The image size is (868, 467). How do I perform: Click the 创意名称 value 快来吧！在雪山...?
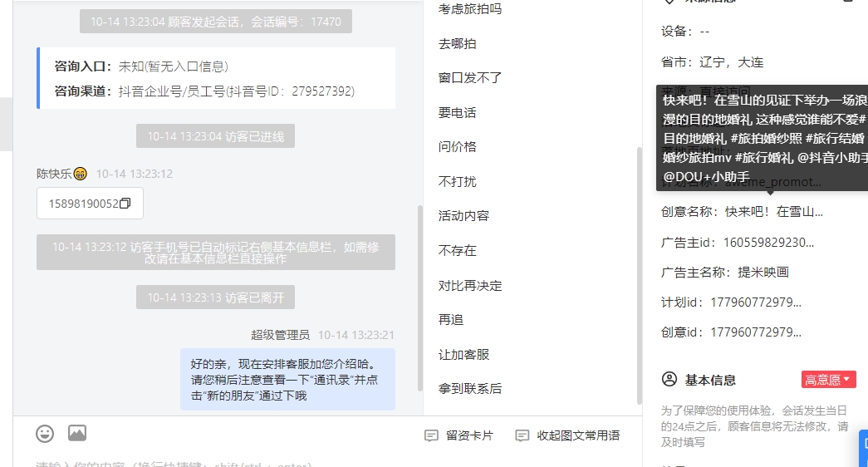(x=774, y=212)
